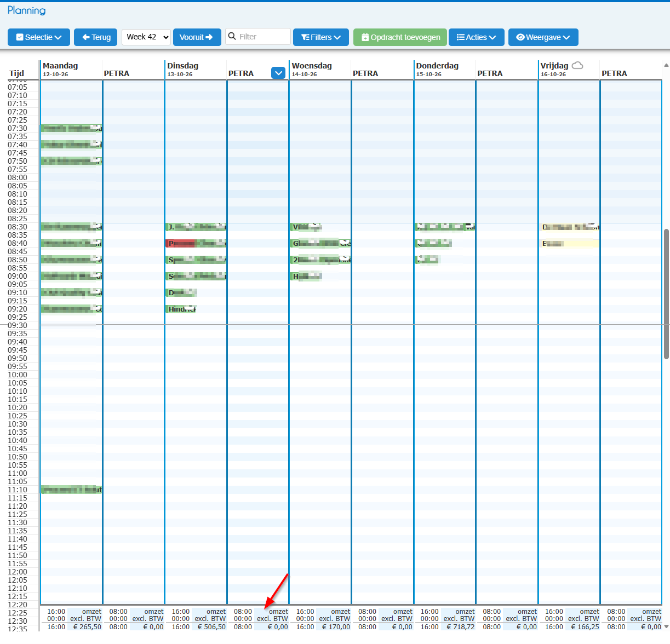670x644 pixels.
Task: Advance a week with Vooruit
Action: [x=197, y=37]
